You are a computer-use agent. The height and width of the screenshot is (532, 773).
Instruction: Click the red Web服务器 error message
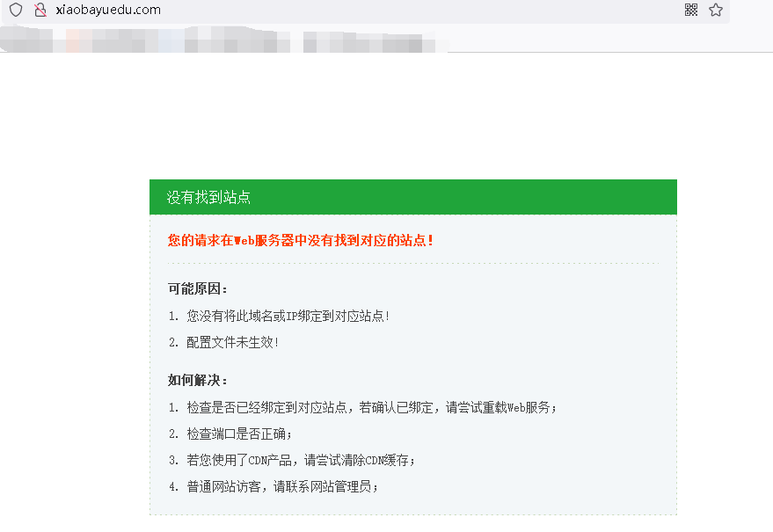pos(301,240)
